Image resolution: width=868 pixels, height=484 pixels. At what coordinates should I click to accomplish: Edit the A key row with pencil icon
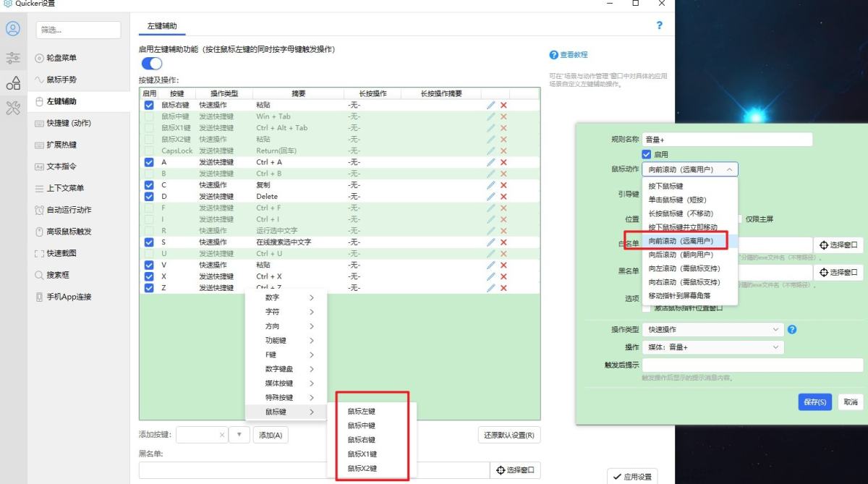(491, 162)
